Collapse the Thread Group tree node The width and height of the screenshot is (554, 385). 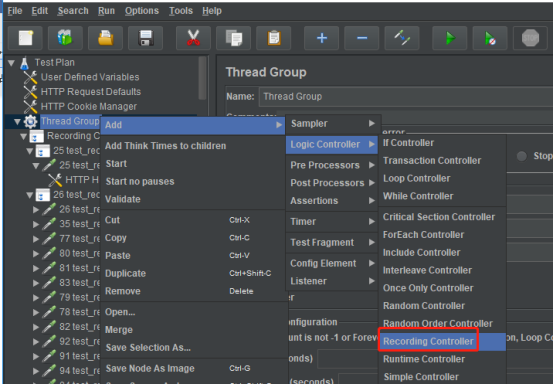(x=17, y=122)
